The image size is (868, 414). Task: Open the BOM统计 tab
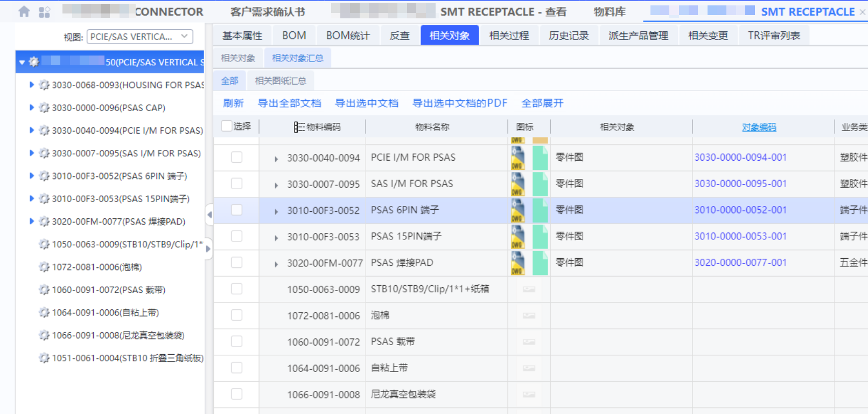coord(348,36)
